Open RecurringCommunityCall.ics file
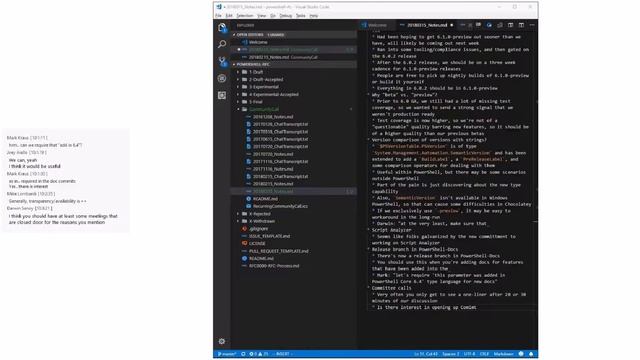Image resolution: width=640 pixels, height=360 pixels. pos(294,206)
